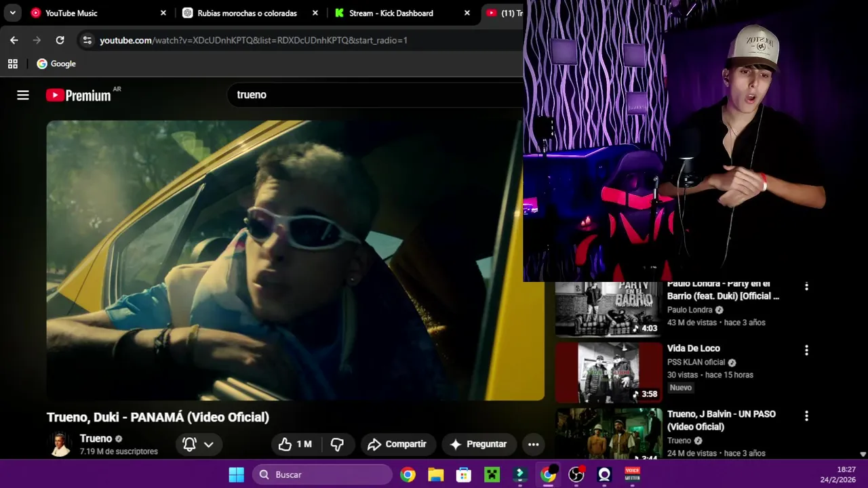Open OBS Studio from the taskbar

point(576,474)
